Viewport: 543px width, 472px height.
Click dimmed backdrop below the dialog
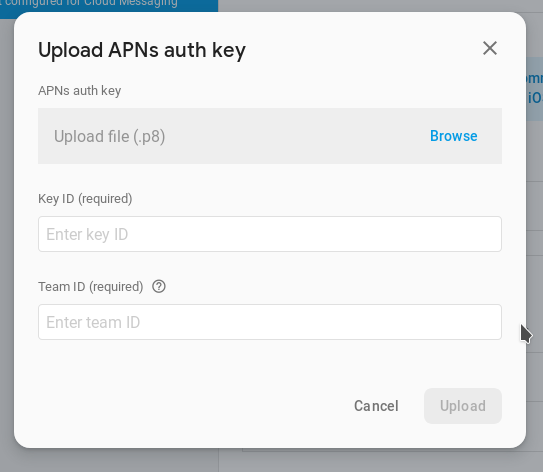[272, 461]
